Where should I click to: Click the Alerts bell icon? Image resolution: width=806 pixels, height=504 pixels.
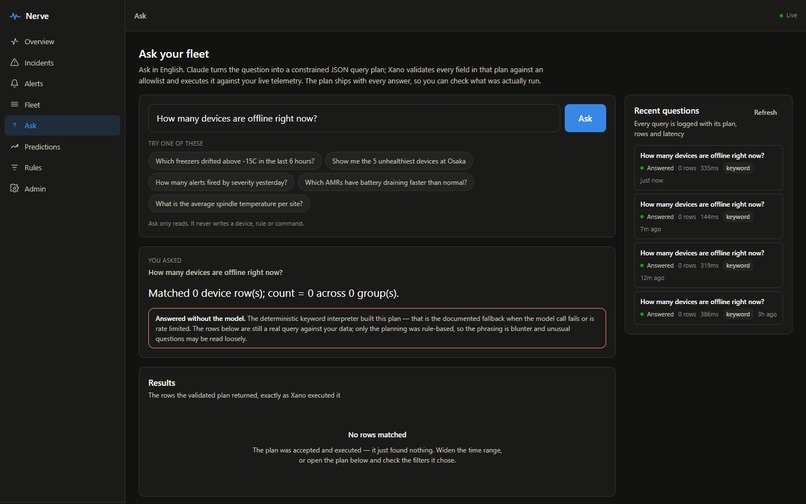point(14,83)
